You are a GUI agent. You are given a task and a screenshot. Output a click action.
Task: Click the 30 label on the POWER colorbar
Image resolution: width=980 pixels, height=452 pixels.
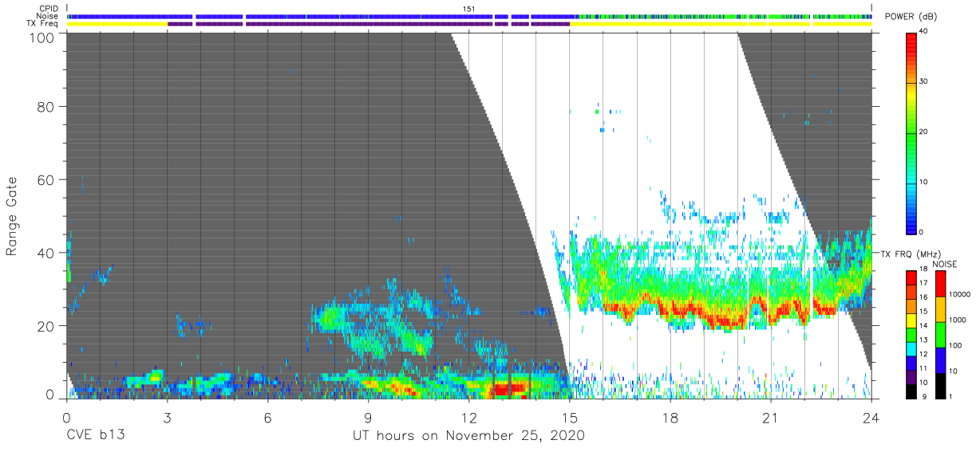923,81
